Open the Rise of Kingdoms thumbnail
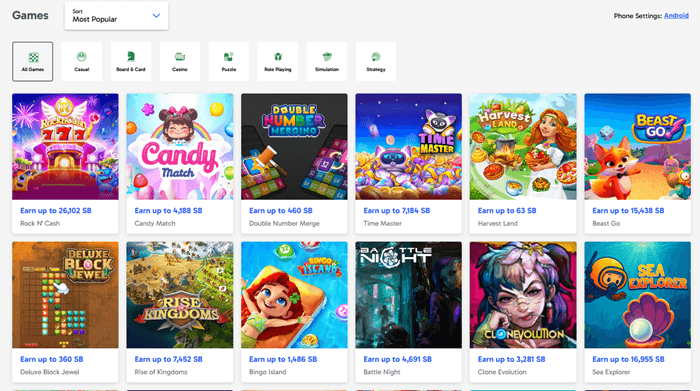 coord(180,295)
